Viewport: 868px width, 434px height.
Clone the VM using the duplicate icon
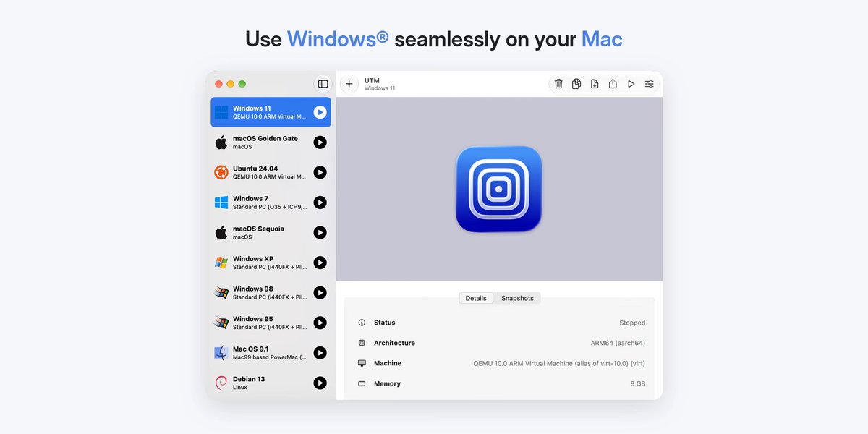[576, 84]
